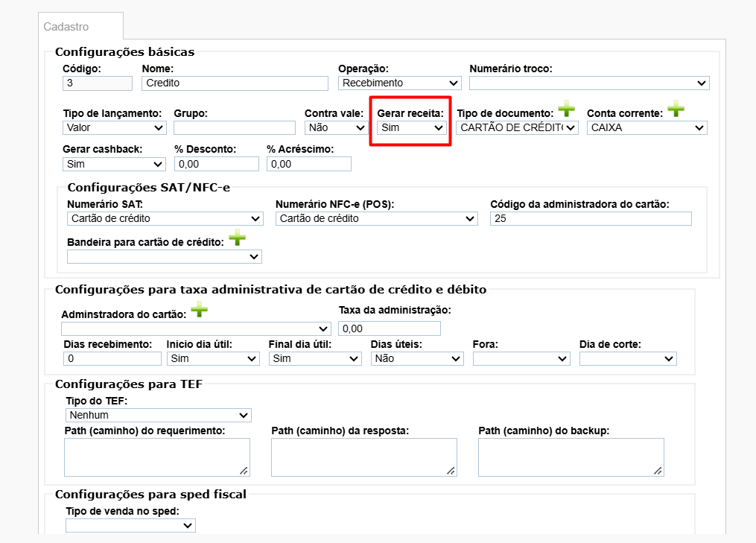Open Tipo de venda no sped dropdown
Screen dimensions: 756x543
[130, 526]
